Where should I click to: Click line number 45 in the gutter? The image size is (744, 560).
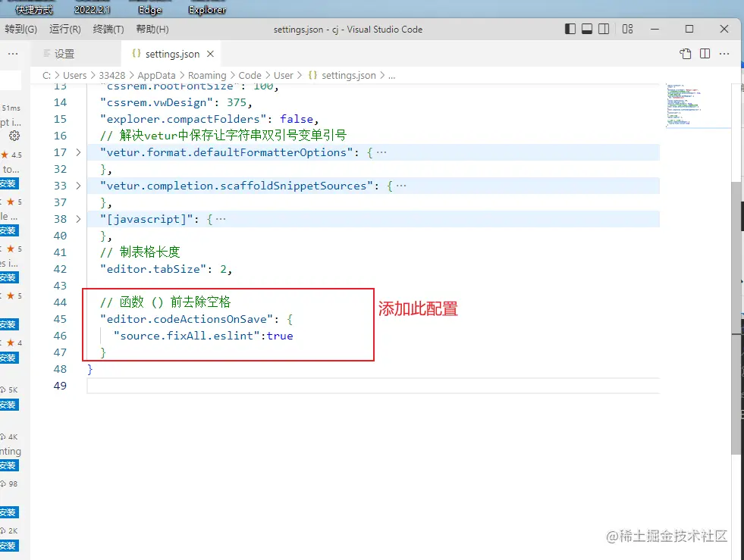(60, 319)
